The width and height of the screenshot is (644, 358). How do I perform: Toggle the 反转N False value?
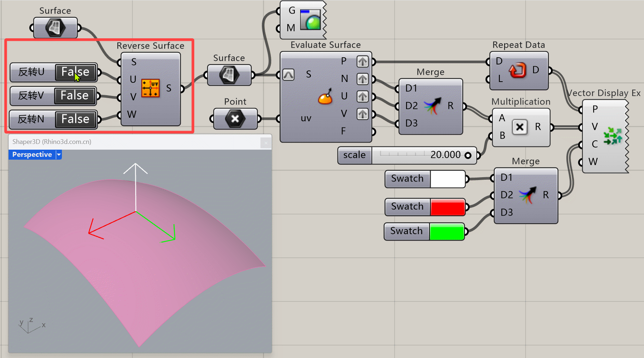[x=75, y=119]
